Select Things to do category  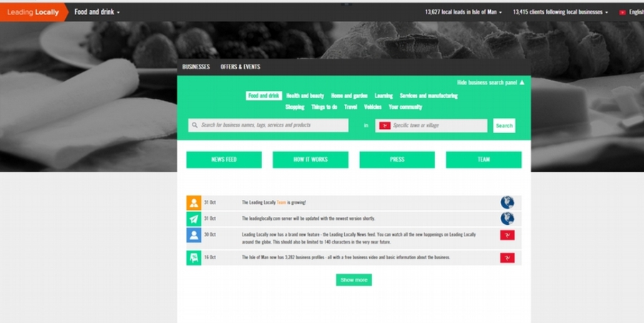click(x=324, y=107)
